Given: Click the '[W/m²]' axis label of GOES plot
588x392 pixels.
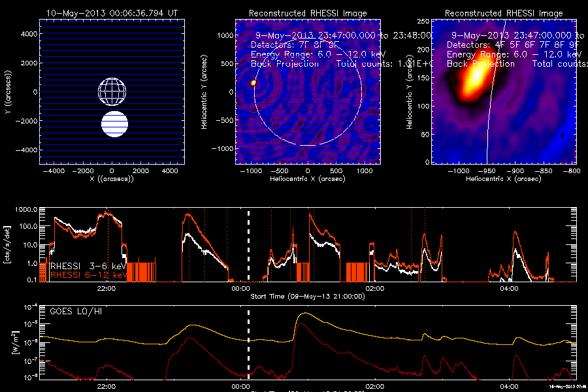Looking at the screenshot, I should [15, 342].
